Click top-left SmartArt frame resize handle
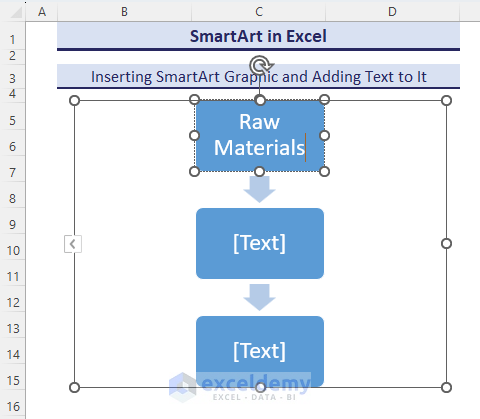 point(74,100)
